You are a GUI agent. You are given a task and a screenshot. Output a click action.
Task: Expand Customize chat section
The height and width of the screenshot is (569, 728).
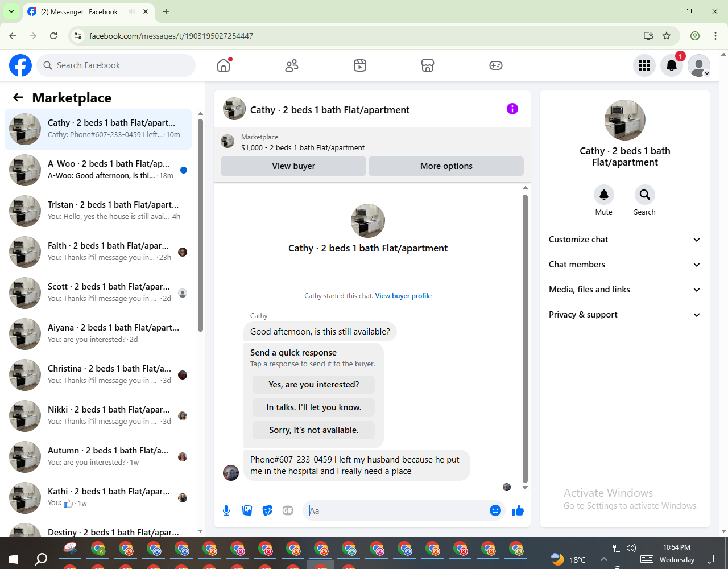coord(624,240)
